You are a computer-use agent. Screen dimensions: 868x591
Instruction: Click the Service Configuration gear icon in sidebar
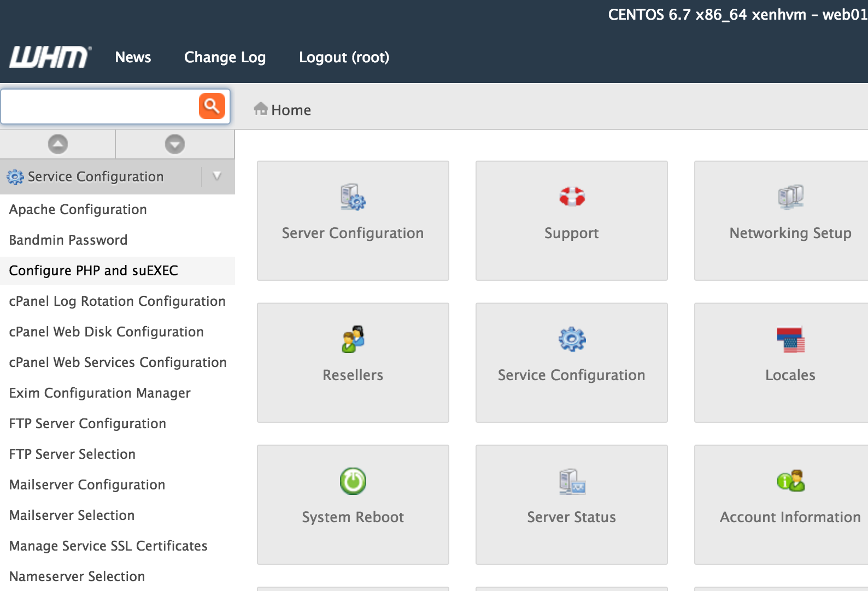[15, 177]
